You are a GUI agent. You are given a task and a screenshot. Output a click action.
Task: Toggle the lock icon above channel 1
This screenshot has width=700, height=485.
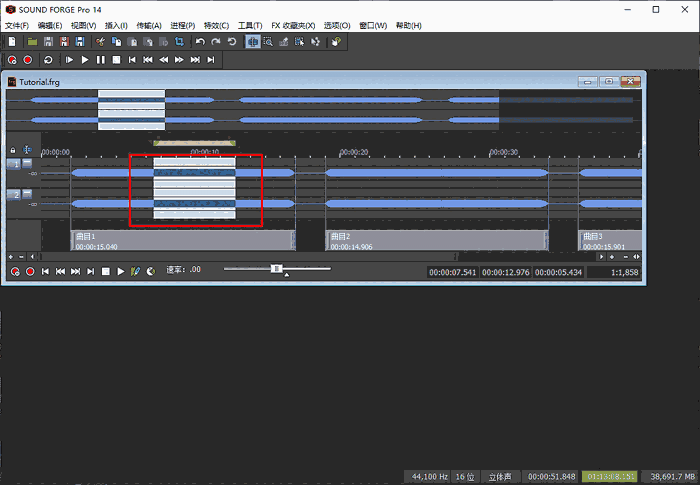click(x=12, y=150)
